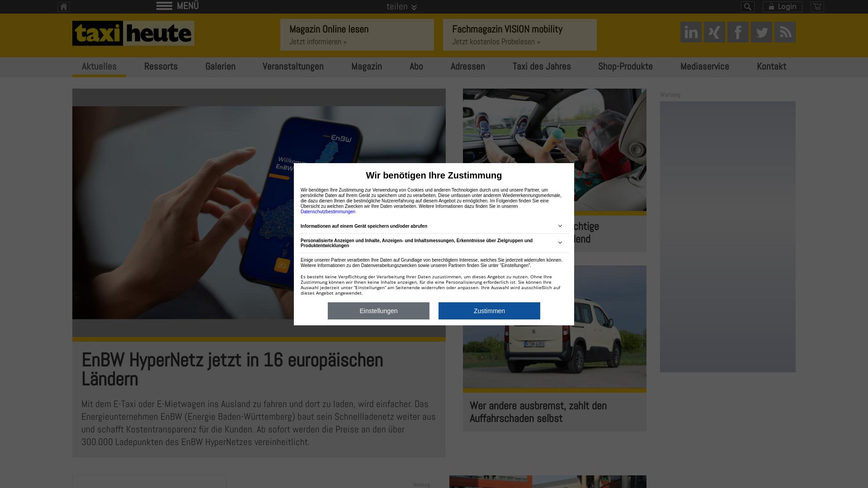Select the Aktuelles nav tab
Viewport: 868px width, 488px height.
[99, 67]
